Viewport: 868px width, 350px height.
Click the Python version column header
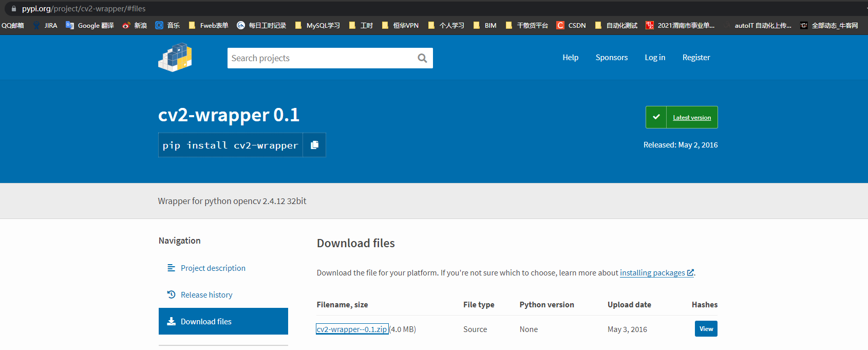tap(546, 305)
